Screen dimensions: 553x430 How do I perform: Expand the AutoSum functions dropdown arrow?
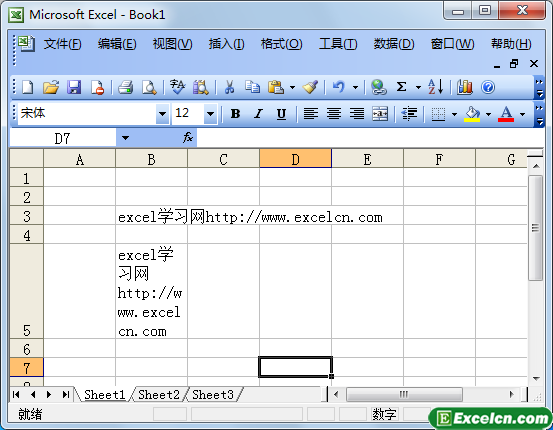418,87
